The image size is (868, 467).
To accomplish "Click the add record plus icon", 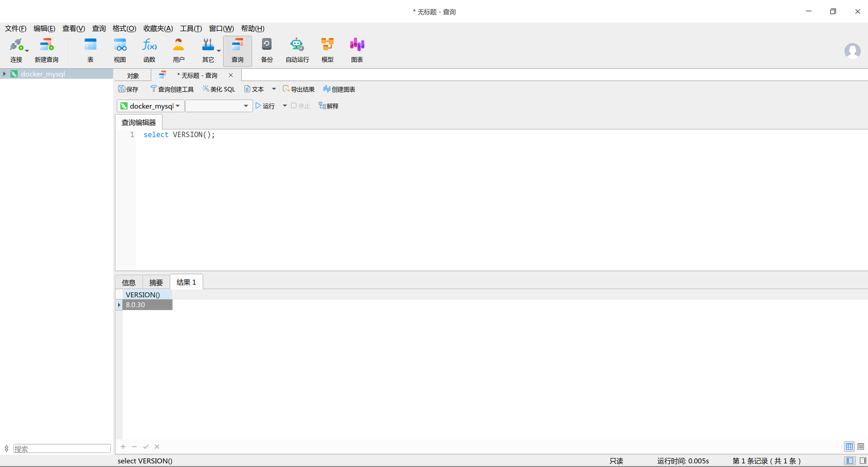I will point(123,447).
